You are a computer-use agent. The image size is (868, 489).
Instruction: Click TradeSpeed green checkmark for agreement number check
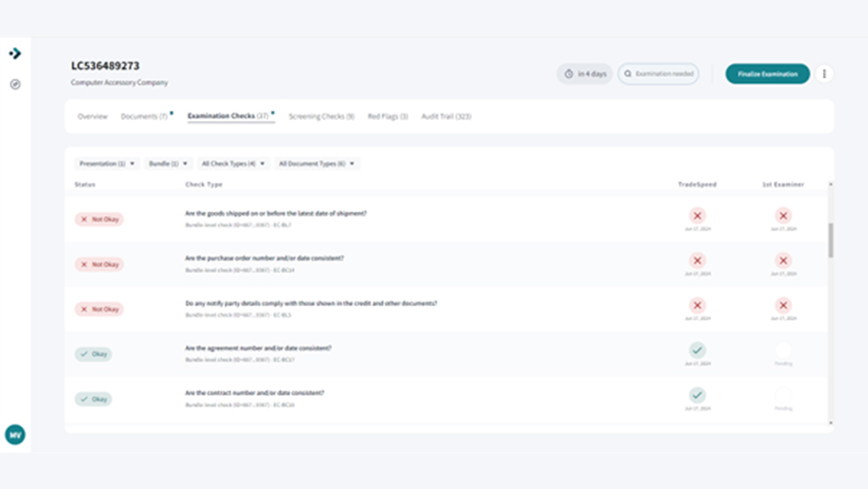pyautogui.click(x=697, y=351)
